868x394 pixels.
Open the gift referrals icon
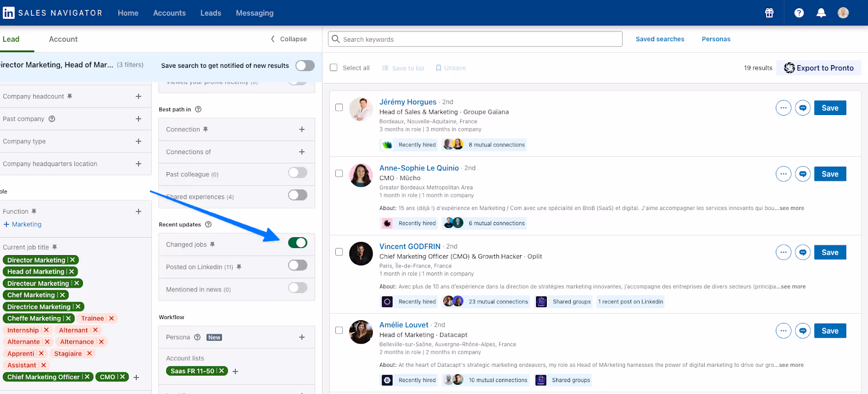click(x=769, y=12)
